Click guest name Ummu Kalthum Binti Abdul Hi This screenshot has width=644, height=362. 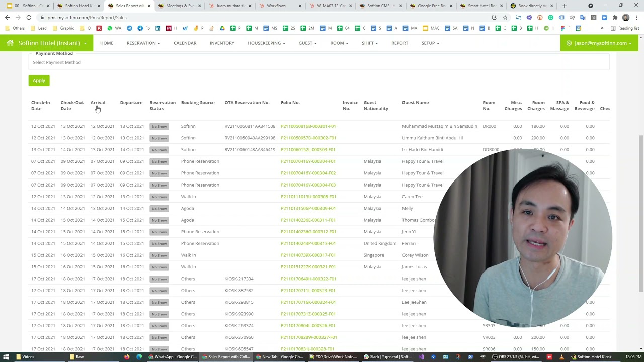432,138
